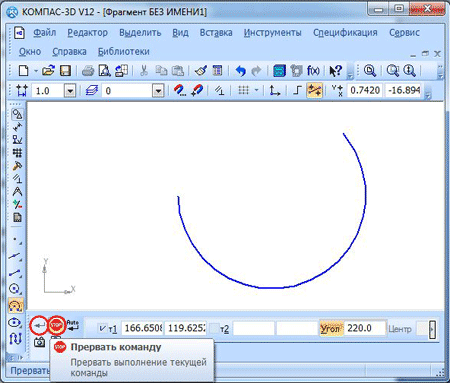The width and height of the screenshot is (450, 383).
Task: Click the Центр label
Action: [x=399, y=329]
